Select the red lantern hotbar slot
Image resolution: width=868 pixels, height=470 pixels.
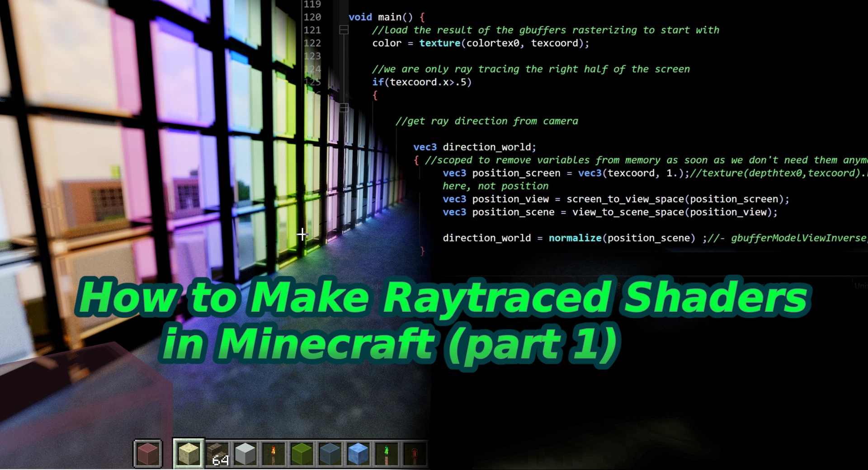(x=415, y=453)
